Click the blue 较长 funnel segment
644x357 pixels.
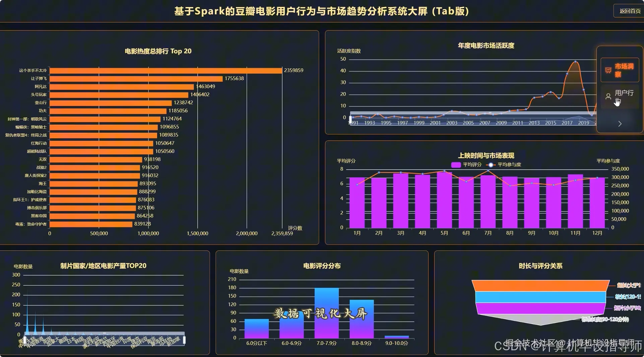pyautogui.click(x=540, y=297)
